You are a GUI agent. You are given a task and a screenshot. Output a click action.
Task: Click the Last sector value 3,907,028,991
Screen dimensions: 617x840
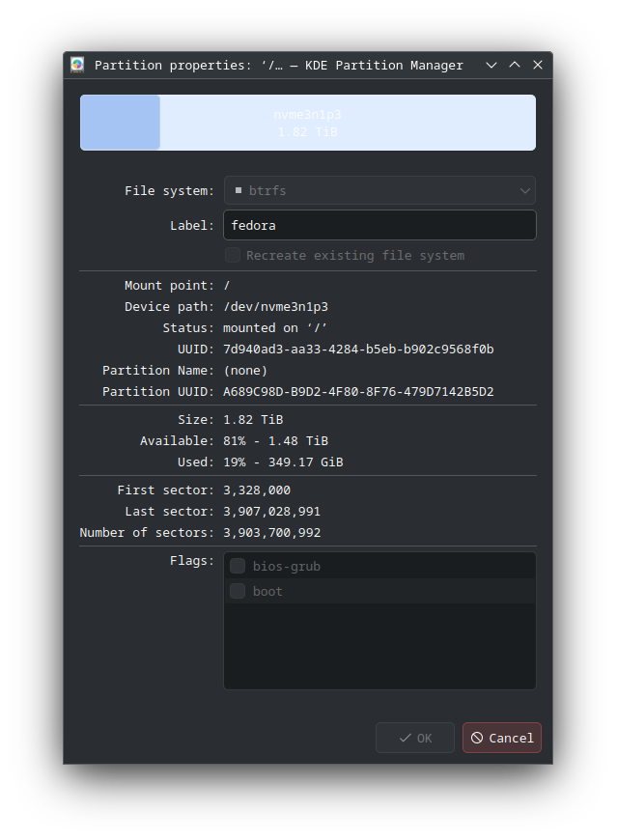[272, 512]
